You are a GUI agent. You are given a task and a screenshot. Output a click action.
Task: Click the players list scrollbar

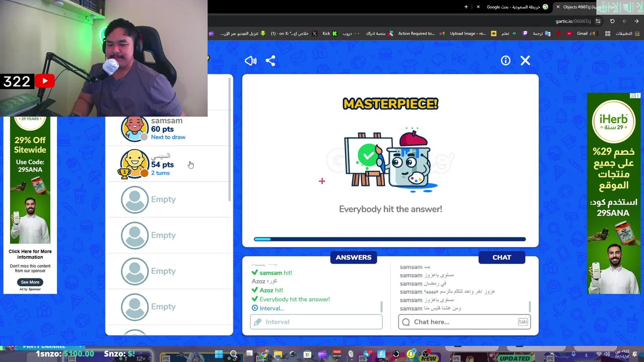tap(230, 140)
